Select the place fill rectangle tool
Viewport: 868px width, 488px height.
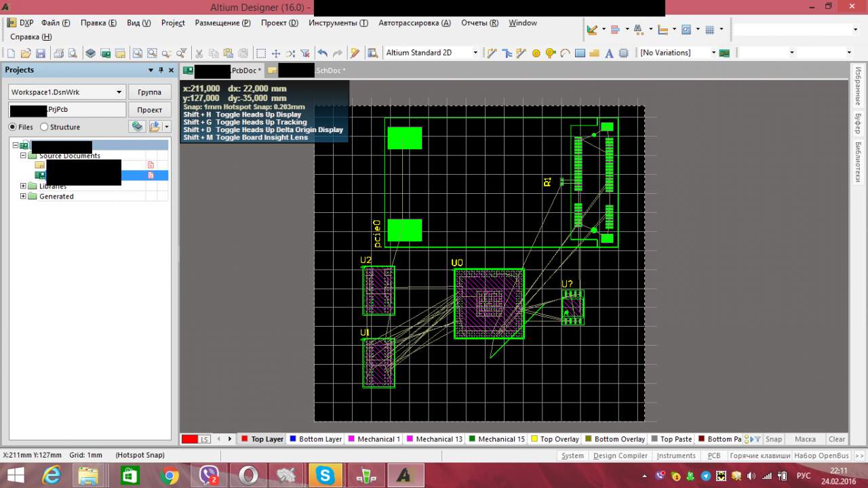point(580,53)
